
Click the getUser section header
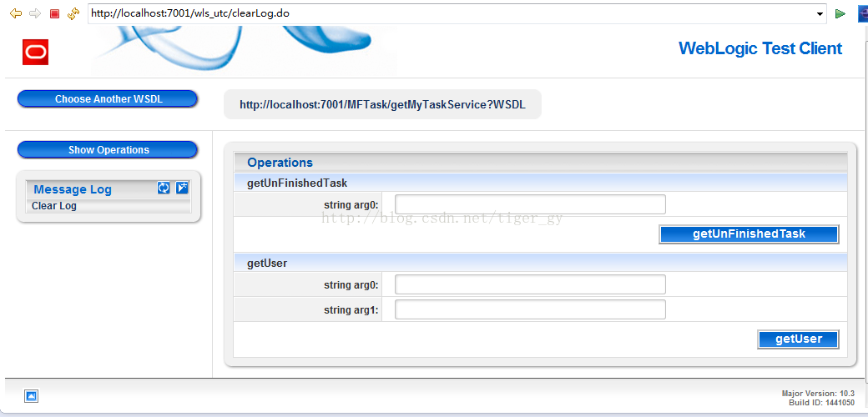pyautogui.click(x=540, y=264)
